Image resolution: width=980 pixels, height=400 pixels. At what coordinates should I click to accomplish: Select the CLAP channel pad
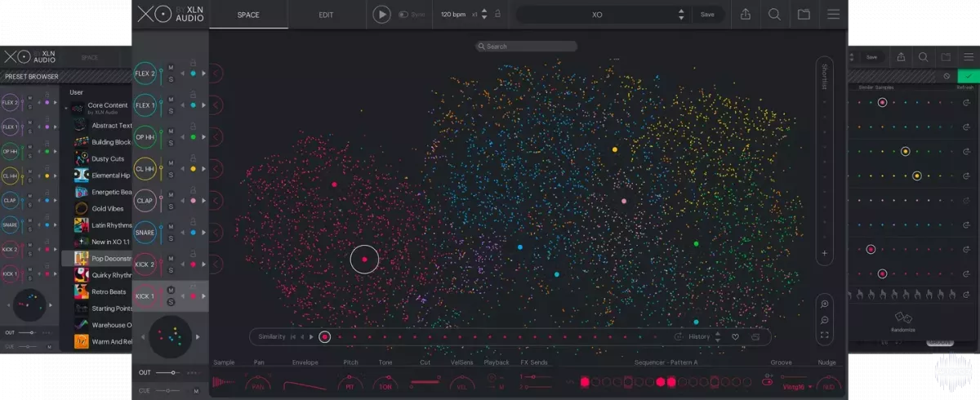[145, 201]
